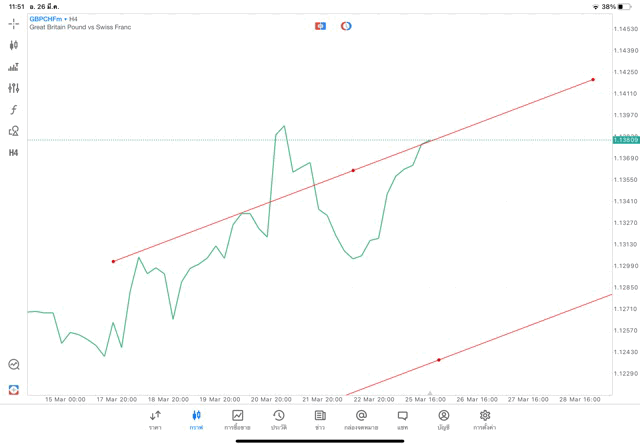Open the indicators list icon

[x=14, y=67]
